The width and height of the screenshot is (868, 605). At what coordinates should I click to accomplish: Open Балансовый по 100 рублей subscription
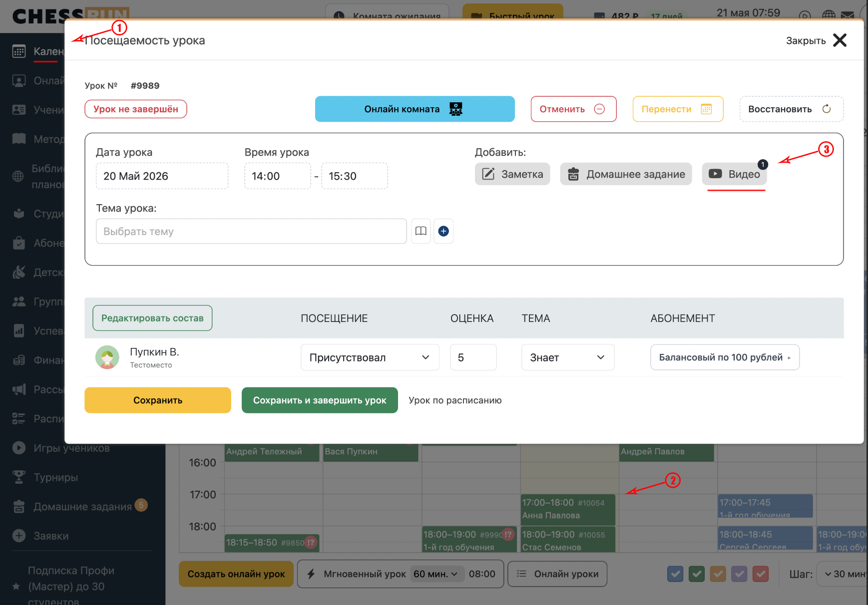(725, 357)
